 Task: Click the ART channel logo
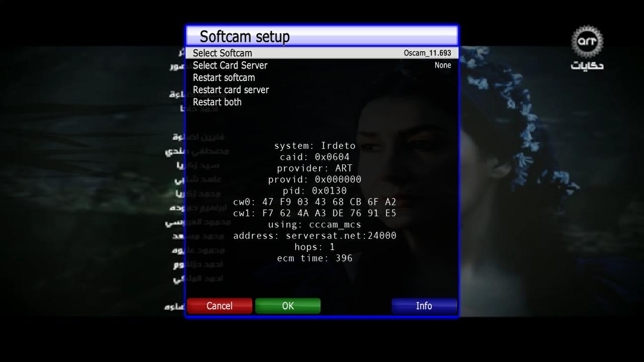pyautogui.click(x=587, y=48)
